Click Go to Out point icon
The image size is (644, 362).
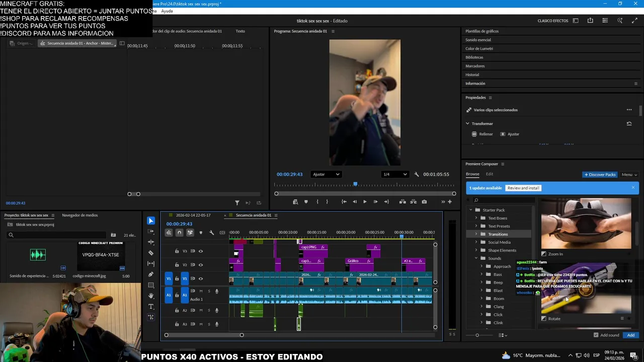386,202
